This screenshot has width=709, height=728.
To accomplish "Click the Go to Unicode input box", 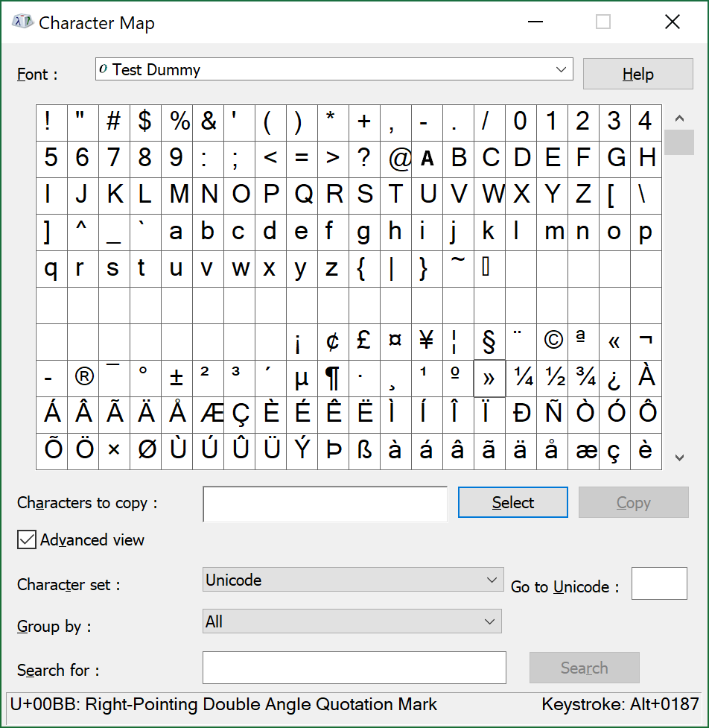I will pyautogui.click(x=659, y=583).
